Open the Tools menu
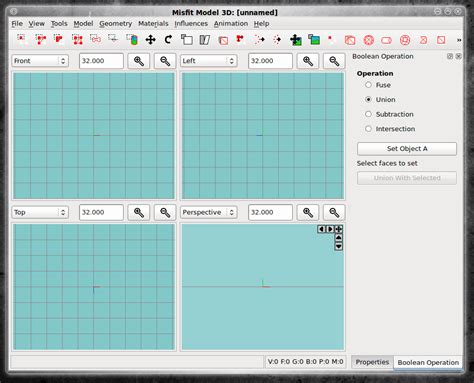Image resolution: width=474 pixels, height=383 pixels. [x=59, y=24]
